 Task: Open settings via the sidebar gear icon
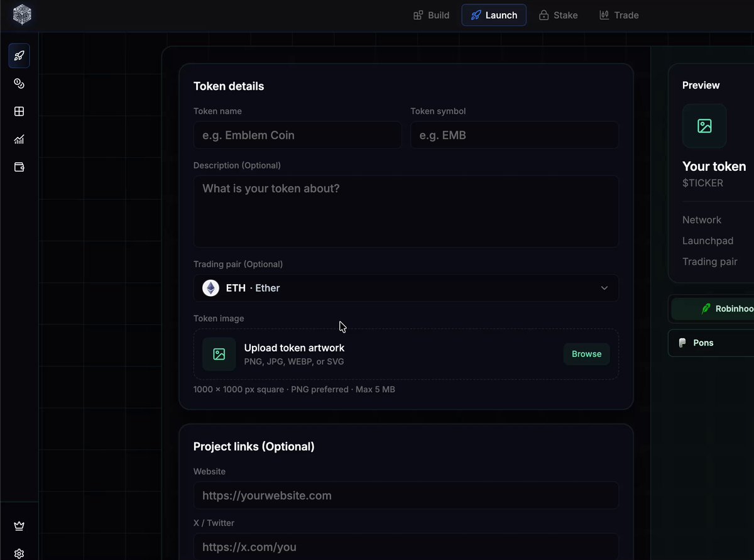(19, 553)
